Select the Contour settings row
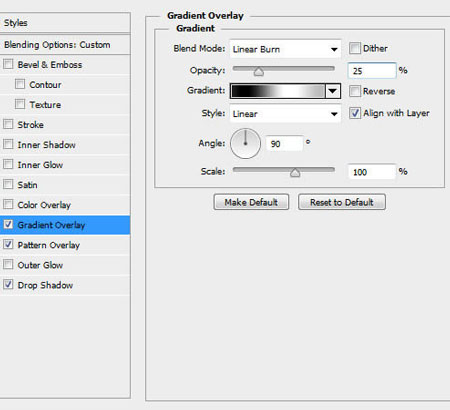The width and height of the screenshot is (450, 410). click(65, 84)
